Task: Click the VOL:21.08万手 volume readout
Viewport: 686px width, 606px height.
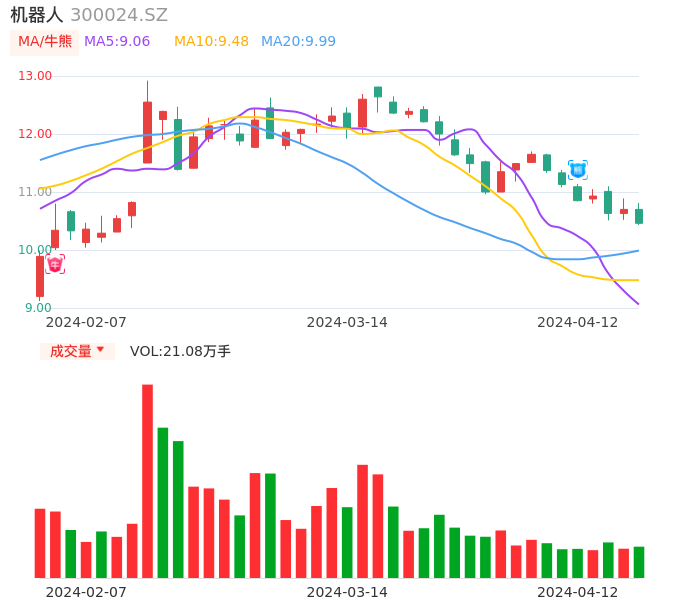Action: (180, 351)
